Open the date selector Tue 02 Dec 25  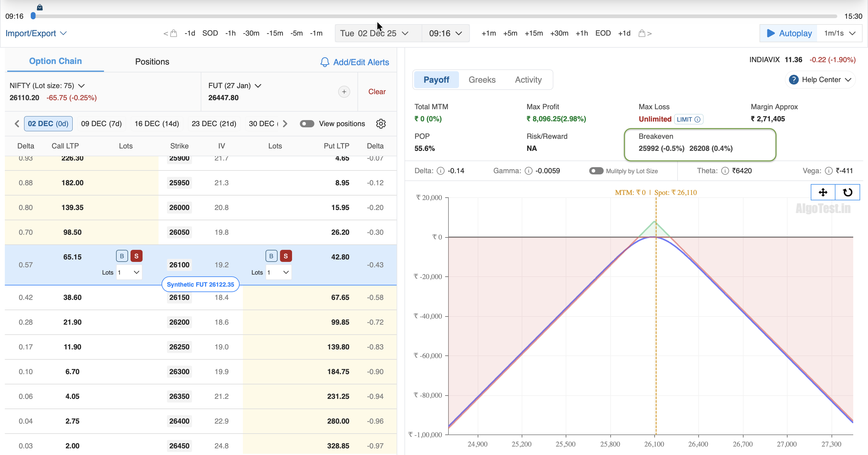click(374, 33)
